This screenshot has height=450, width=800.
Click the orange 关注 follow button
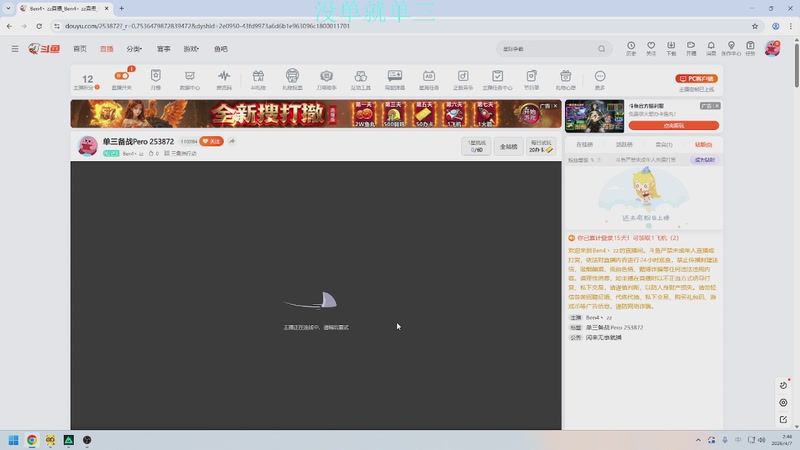pos(212,141)
